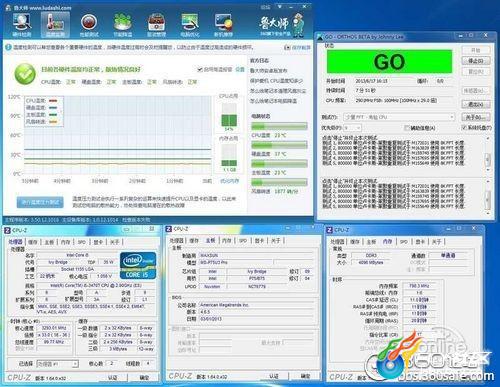500x387 pixels.
Task: Enable the 辅助信息 checkbox in ORTHOS
Action: (x=406, y=128)
